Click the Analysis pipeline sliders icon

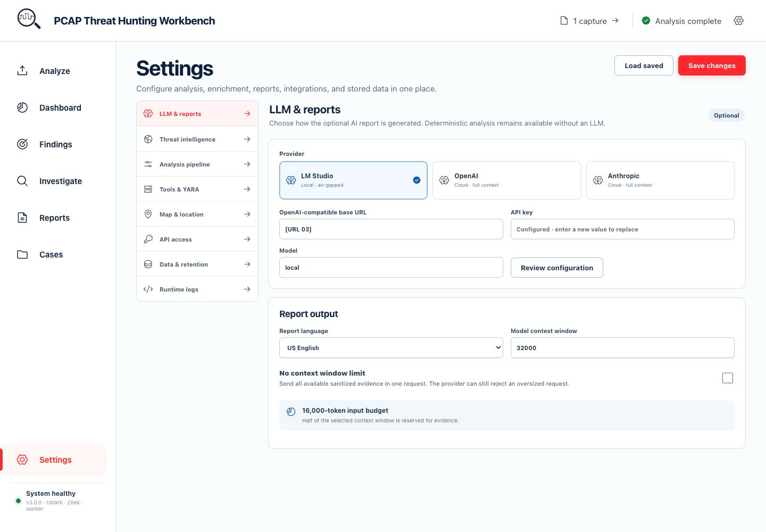click(148, 164)
